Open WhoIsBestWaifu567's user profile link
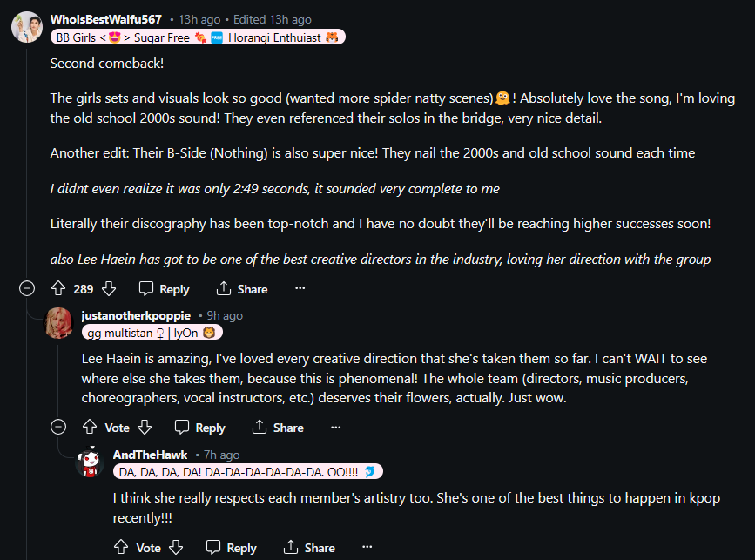Image resolution: width=755 pixels, height=560 pixels. tap(105, 19)
